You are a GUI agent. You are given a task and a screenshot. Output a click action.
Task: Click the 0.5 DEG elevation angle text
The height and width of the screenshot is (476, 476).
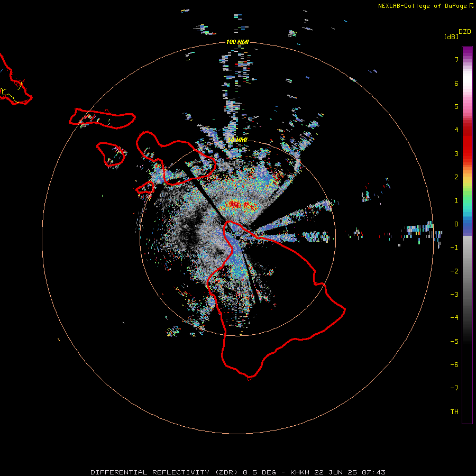tap(260, 472)
